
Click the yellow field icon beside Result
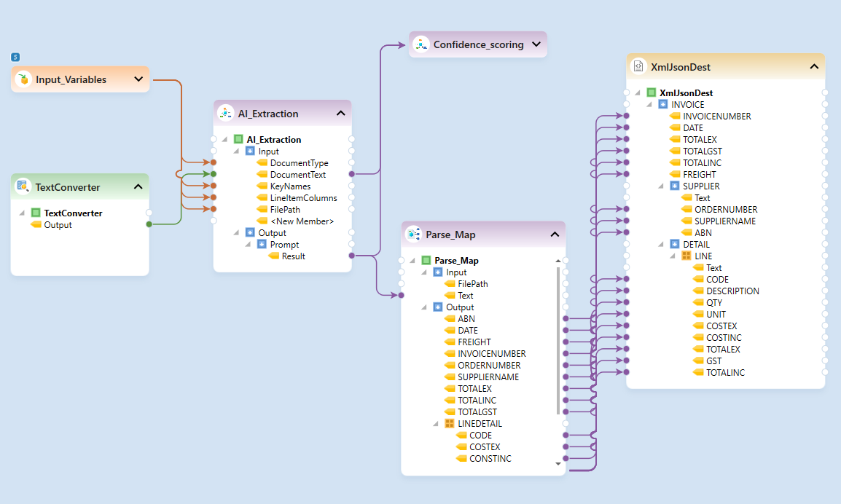(273, 256)
